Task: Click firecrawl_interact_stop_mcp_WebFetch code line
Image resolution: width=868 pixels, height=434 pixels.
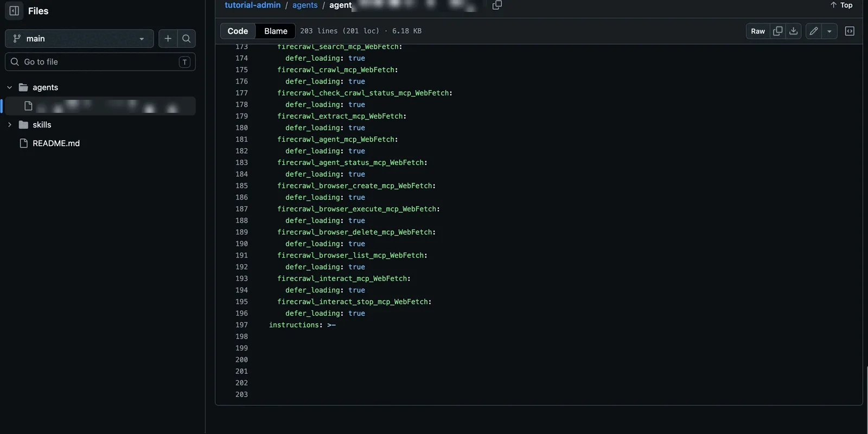Action: point(354,302)
